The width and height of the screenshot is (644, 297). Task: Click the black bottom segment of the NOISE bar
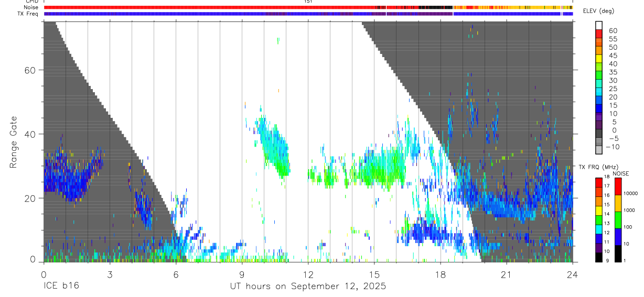[618, 254]
